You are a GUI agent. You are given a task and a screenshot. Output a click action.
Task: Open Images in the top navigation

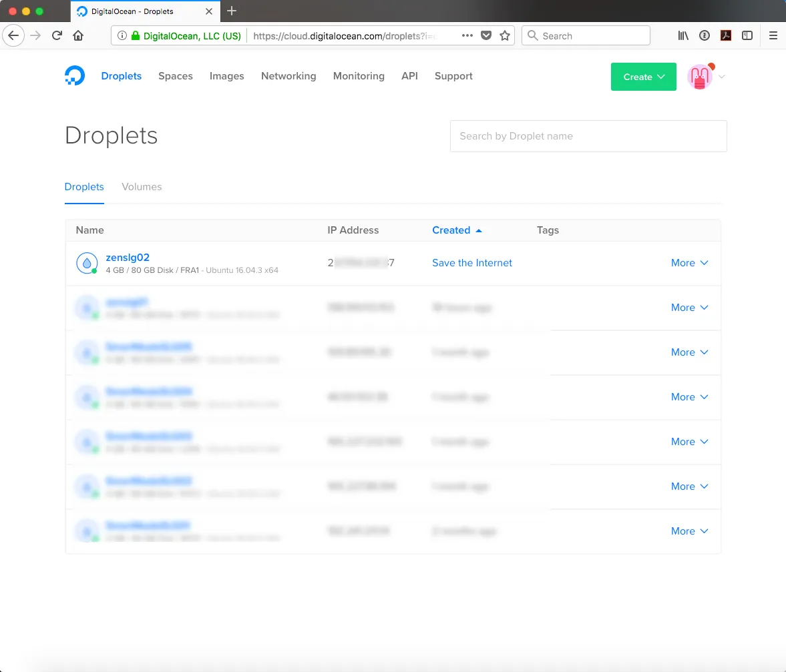pyautogui.click(x=226, y=76)
